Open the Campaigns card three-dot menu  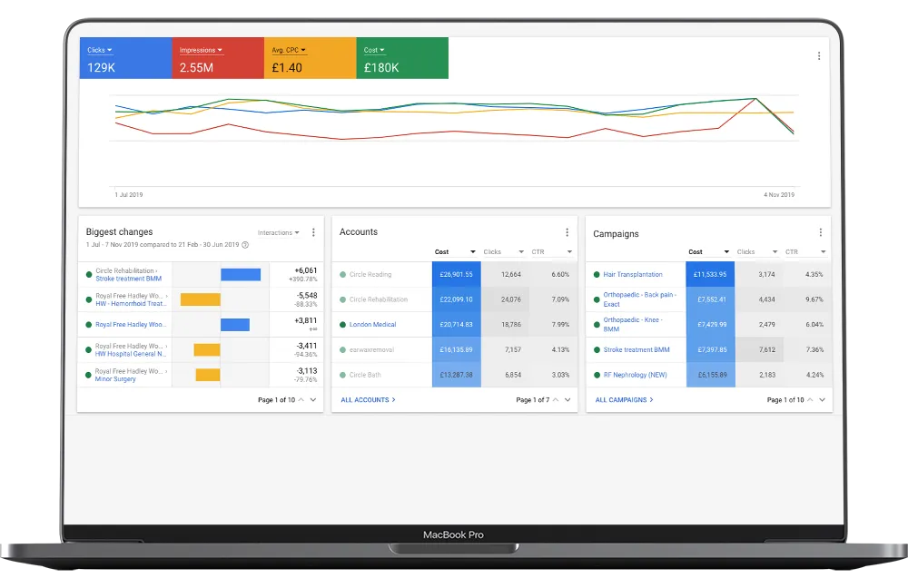821,232
